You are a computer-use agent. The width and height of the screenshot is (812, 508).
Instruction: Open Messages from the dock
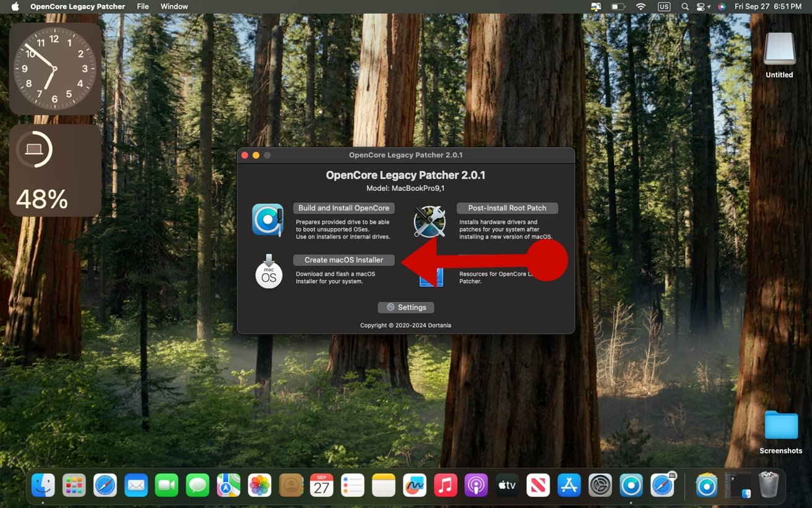[x=198, y=485]
